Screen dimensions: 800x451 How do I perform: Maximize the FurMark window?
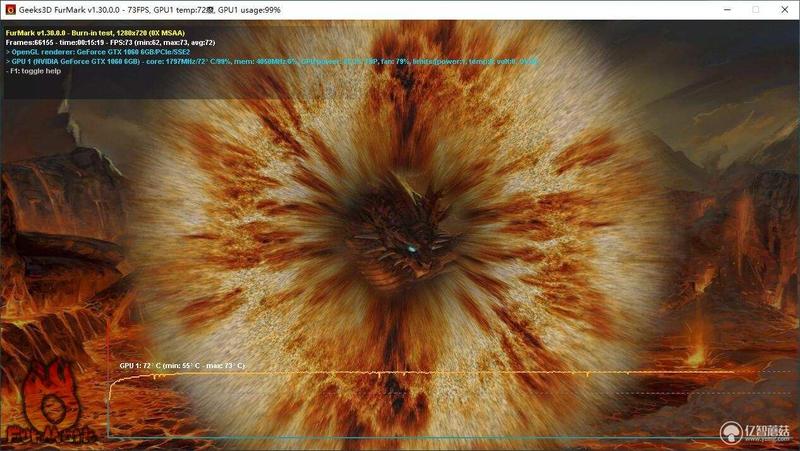(x=756, y=10)
